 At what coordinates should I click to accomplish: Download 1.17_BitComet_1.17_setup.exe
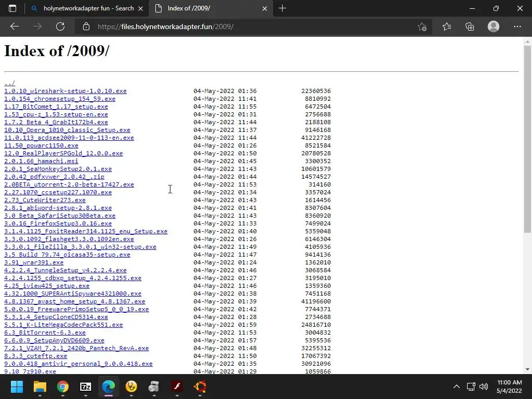(56, 107)
